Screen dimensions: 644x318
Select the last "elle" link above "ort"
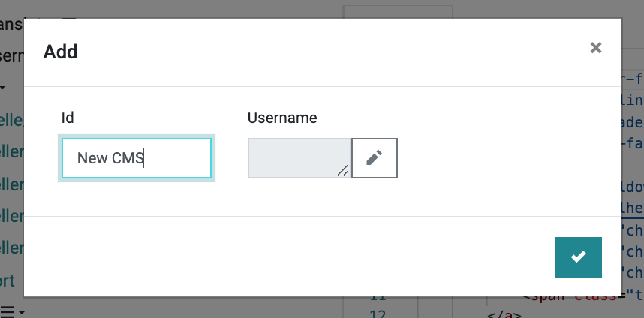tap(12, 247)
